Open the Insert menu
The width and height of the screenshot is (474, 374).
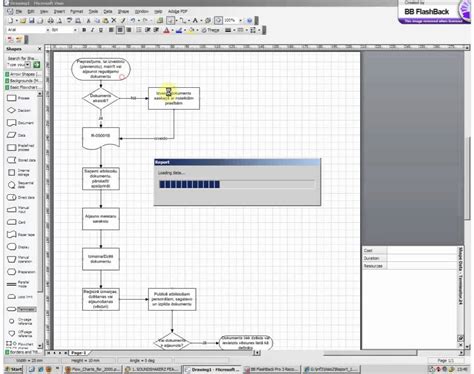pyautogui.click(x=59, y=11)
